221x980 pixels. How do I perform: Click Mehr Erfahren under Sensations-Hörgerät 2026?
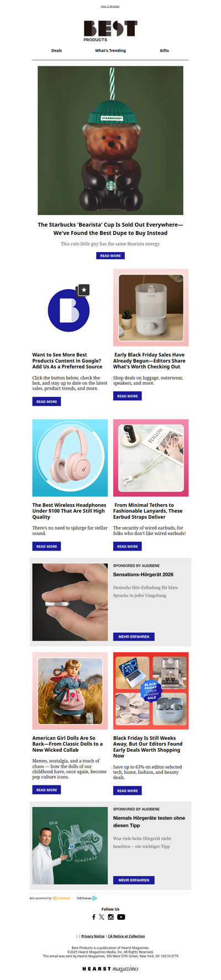(134, 636)
